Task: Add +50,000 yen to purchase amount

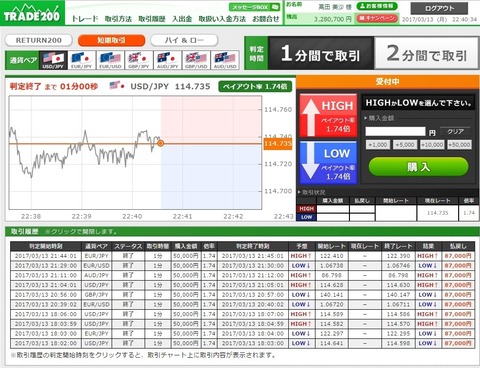Action: click(x=459, y=145)
